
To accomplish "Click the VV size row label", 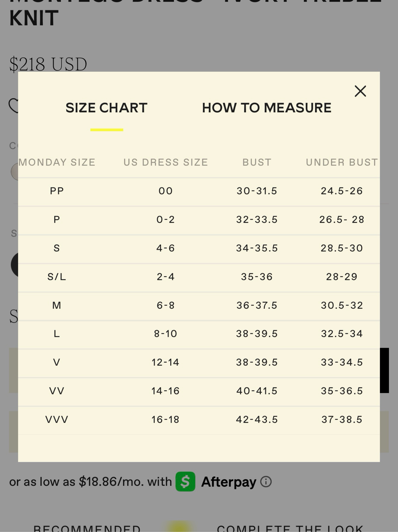I will click(57, 391).
